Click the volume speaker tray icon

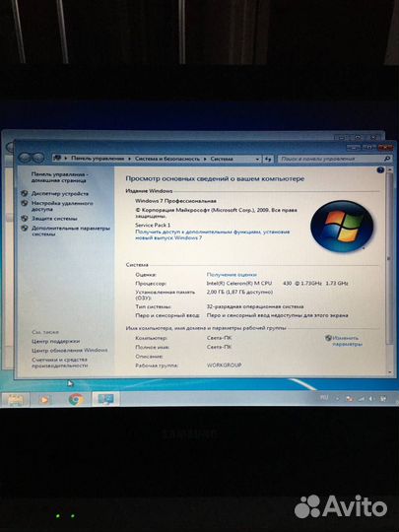371,399
